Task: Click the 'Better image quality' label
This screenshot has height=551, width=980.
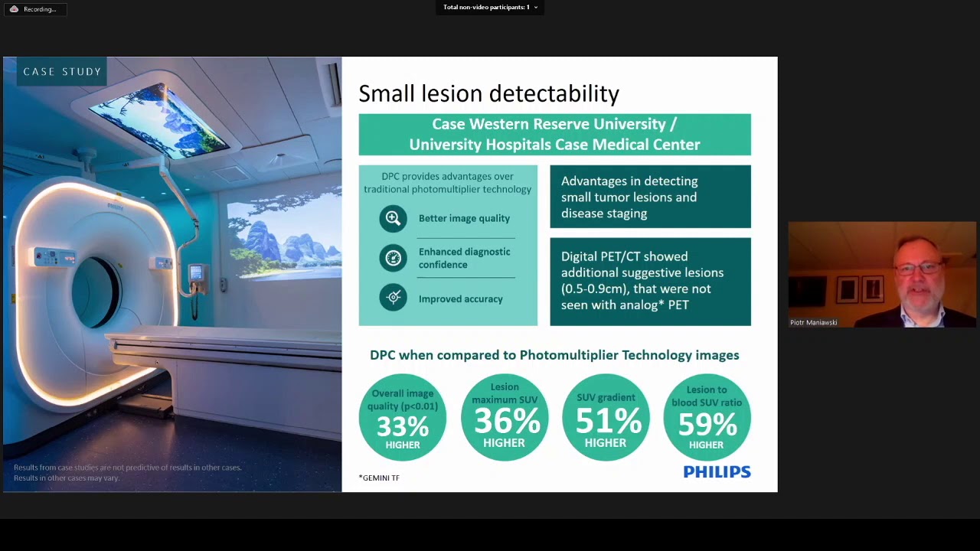Action: [x=464, y=219]
